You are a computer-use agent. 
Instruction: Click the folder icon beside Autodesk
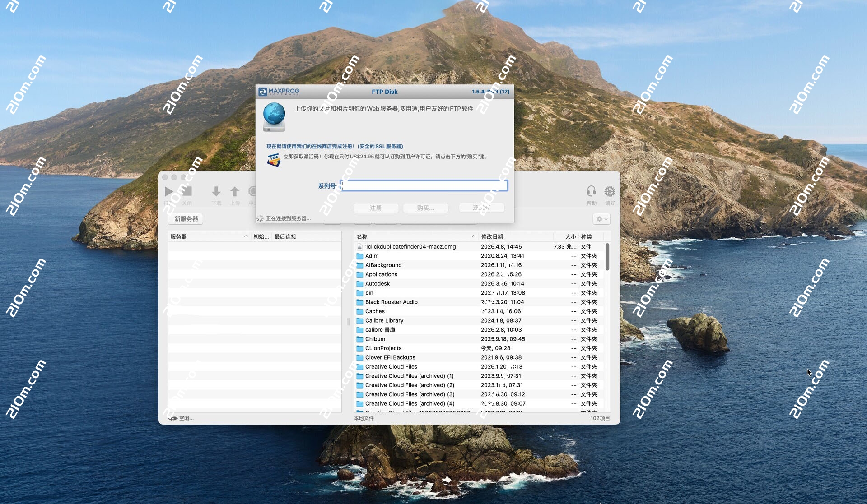pyautogui.click(x=360, y=284)
